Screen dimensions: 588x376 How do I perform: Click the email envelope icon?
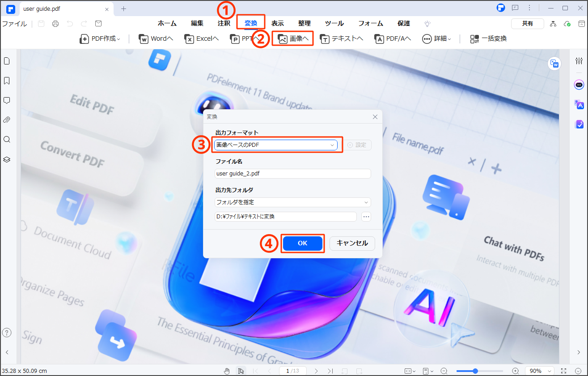98,24
